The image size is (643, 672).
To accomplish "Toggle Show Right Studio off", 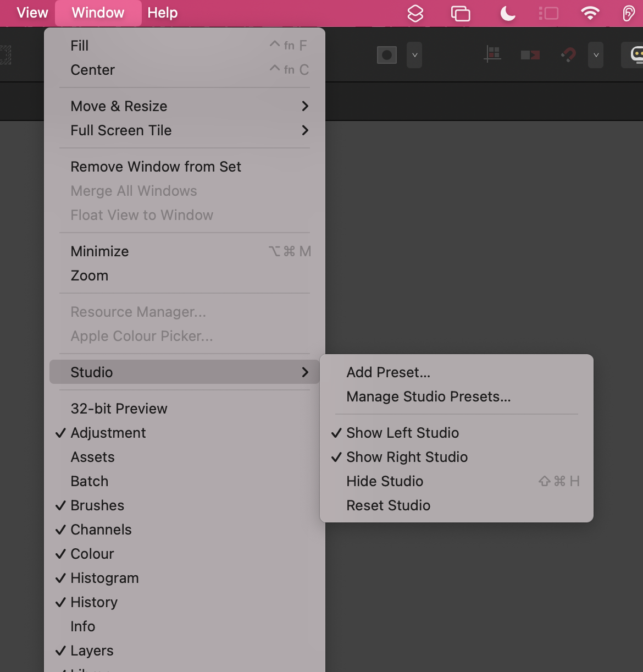I will (x=407, y=457).
